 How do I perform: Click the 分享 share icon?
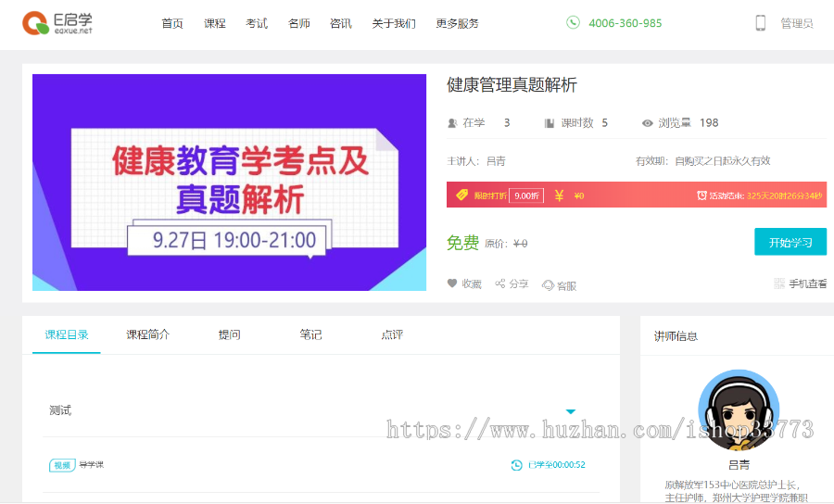click(500, 283)
